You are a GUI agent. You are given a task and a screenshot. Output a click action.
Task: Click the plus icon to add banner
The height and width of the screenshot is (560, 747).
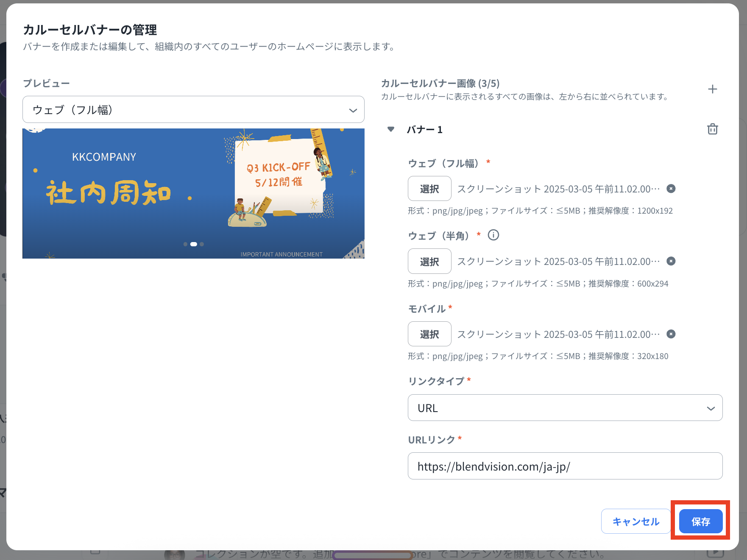point(712,89)
